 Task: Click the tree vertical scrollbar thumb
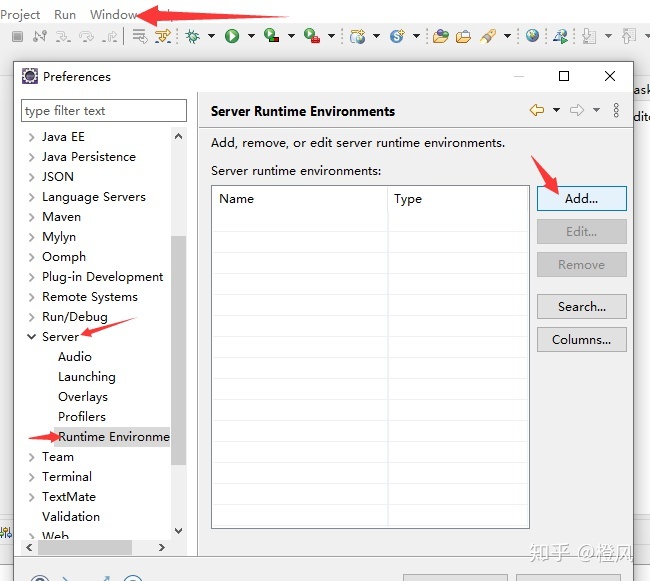[x=178, y=350]
